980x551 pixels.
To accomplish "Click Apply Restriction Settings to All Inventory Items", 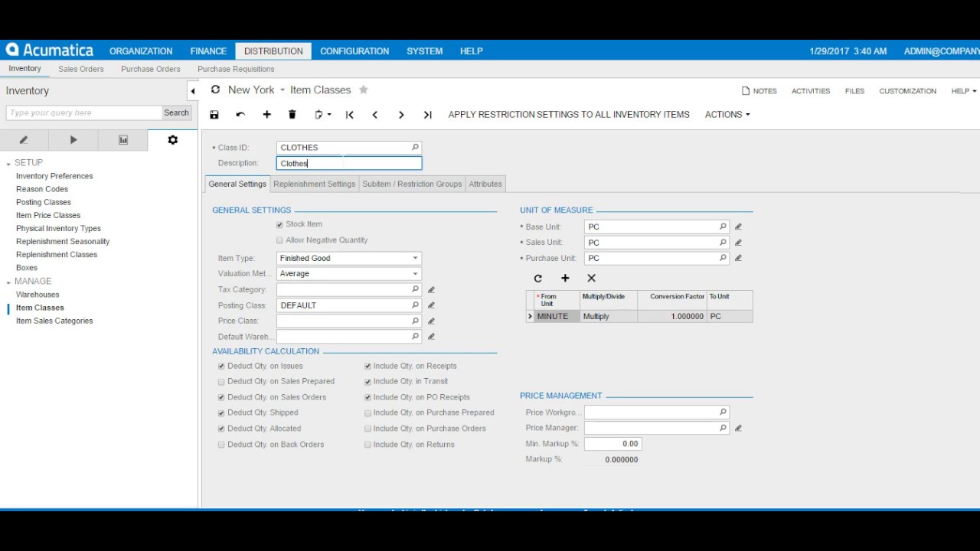I will point(569,115).
